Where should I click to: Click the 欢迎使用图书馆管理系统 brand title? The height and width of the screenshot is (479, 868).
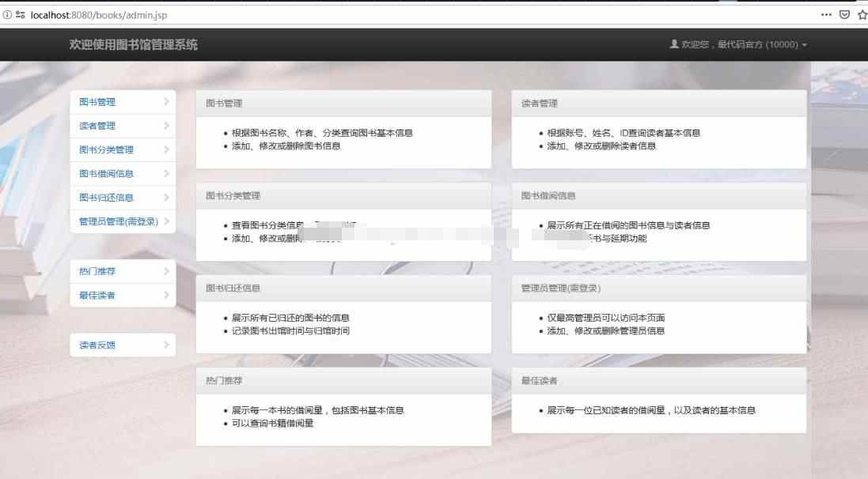134,44
